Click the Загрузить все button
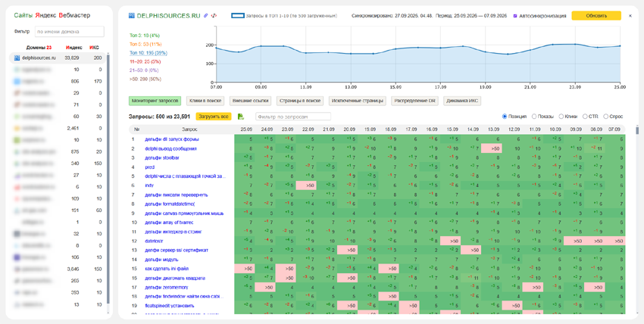This screenshot has width=644, height=324. coord(214,117)
